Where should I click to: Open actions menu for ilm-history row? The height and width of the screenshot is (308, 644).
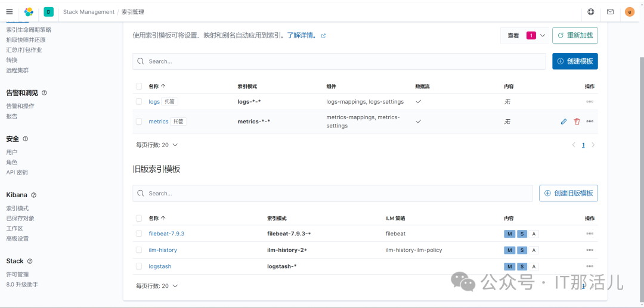click(x=590, y=250)
